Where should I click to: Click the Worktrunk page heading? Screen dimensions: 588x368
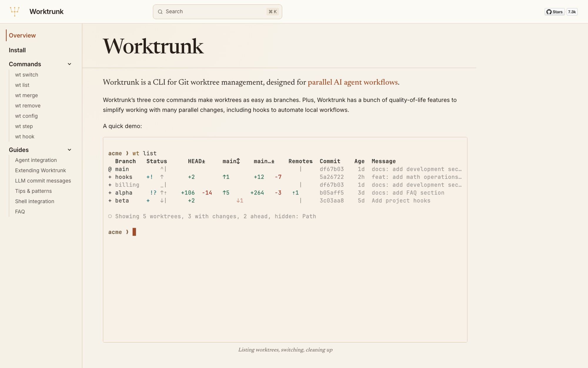pyautogui.click(x=153, y=46)
